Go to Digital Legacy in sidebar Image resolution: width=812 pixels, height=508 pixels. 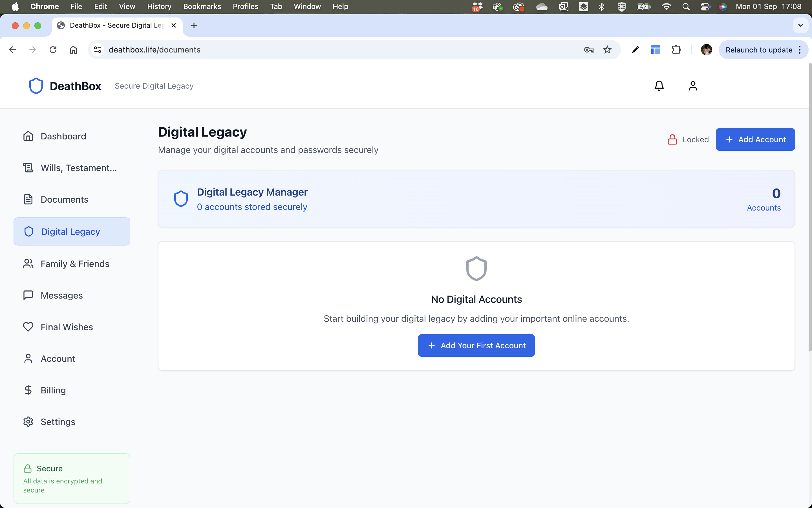pyautogui.click(x=72, y=231)
